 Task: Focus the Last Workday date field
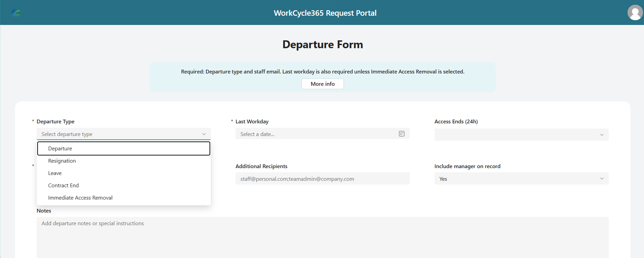pyautogui.click(x=322, y=134)
